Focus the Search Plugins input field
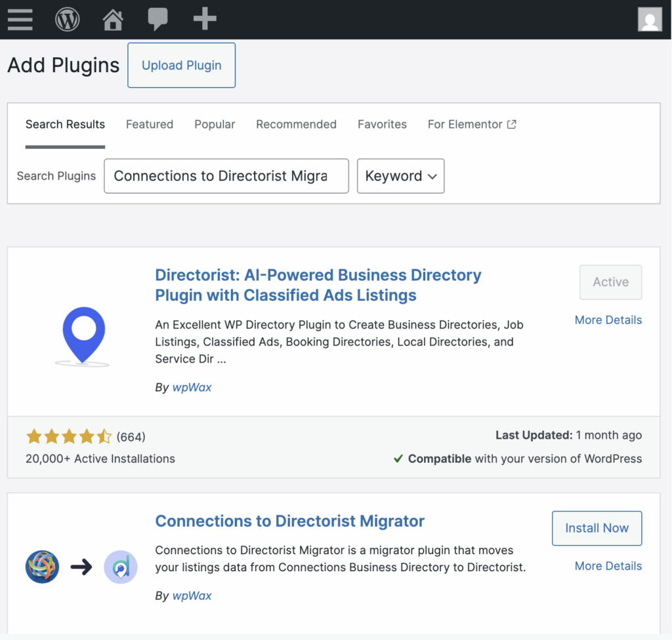The height and width of the screenshot is (640, 672). (226, 176)
